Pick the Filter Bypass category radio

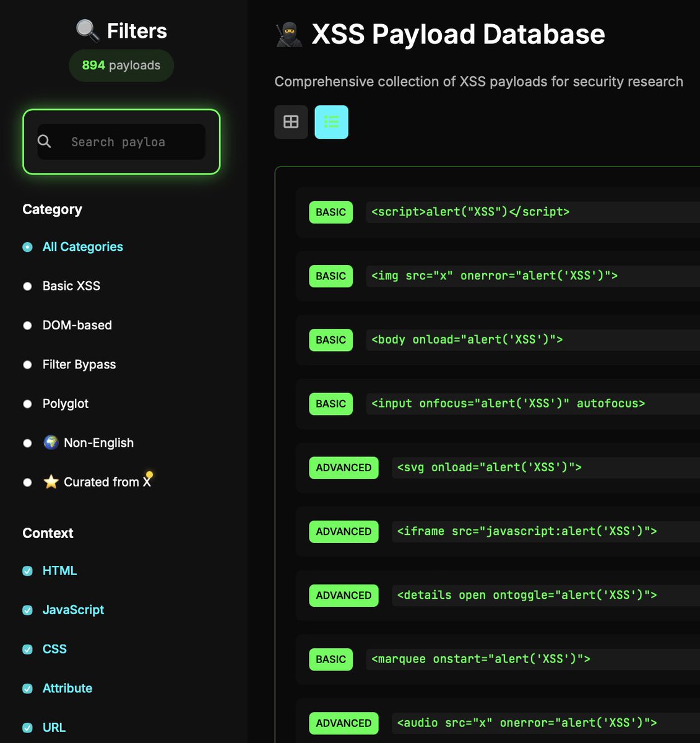coord(27,365)
